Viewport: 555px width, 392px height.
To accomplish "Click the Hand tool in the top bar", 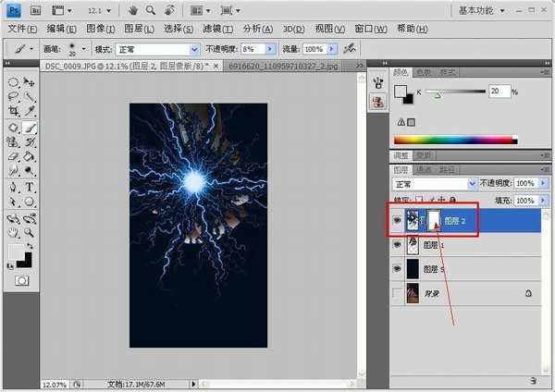I will [x=133, y=11].
